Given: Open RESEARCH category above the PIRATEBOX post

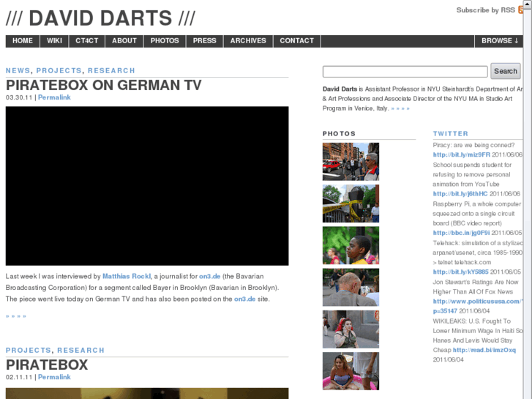Looking at the screenshot, I should tap(80, 351).
